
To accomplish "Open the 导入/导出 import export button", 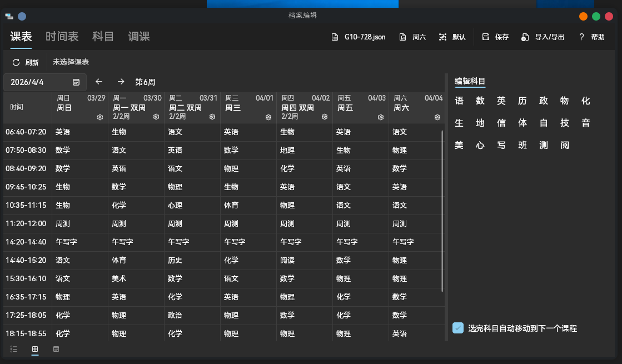I will (543, 37).
